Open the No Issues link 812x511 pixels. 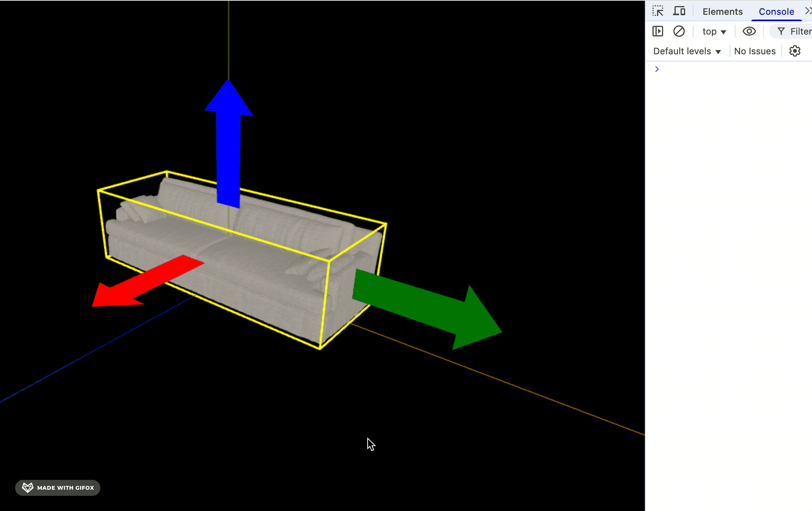pyautogui.click(x=755, y=51)
